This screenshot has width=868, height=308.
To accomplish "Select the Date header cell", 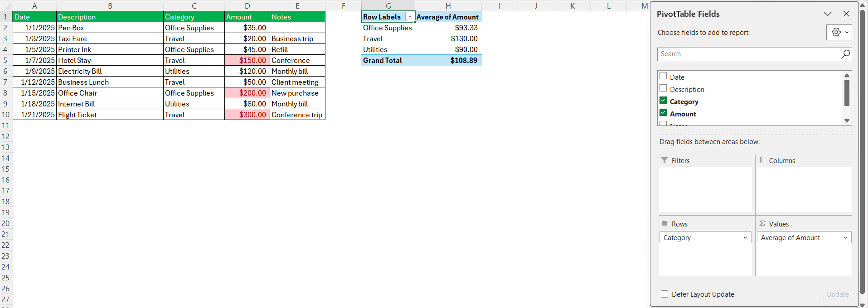I will [x=34, y=17].
